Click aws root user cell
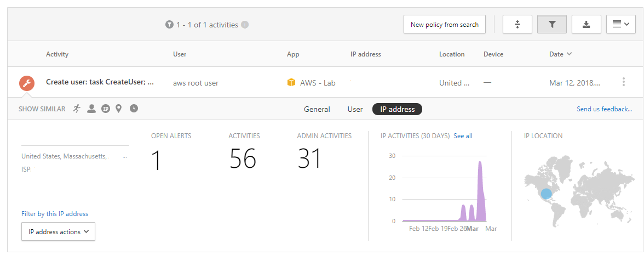This screenshot has height=255, width=644. pyautogui.click(x=196, y=83)
